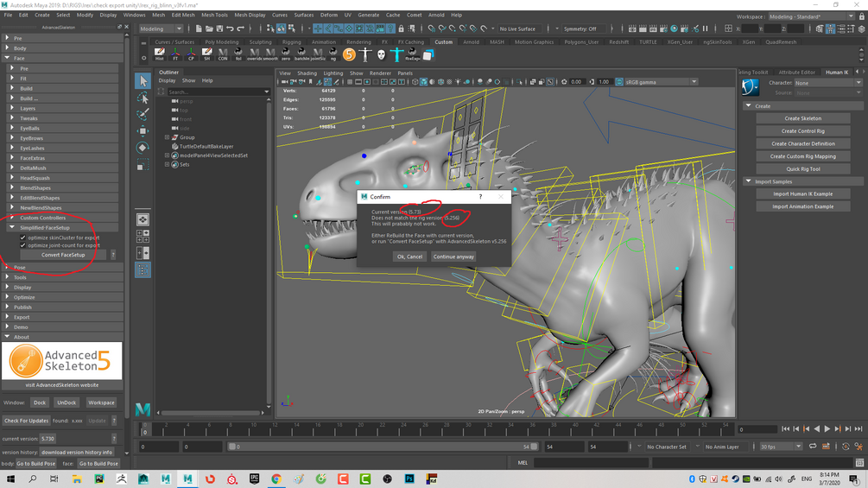Pause the viewport evaluation with the pause icon
868x488 pixels.
[x=706, y=29]
